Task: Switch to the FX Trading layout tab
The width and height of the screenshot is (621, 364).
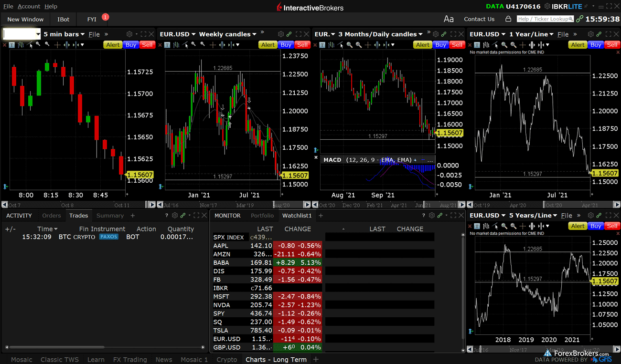Action: [x=129, y=360]
